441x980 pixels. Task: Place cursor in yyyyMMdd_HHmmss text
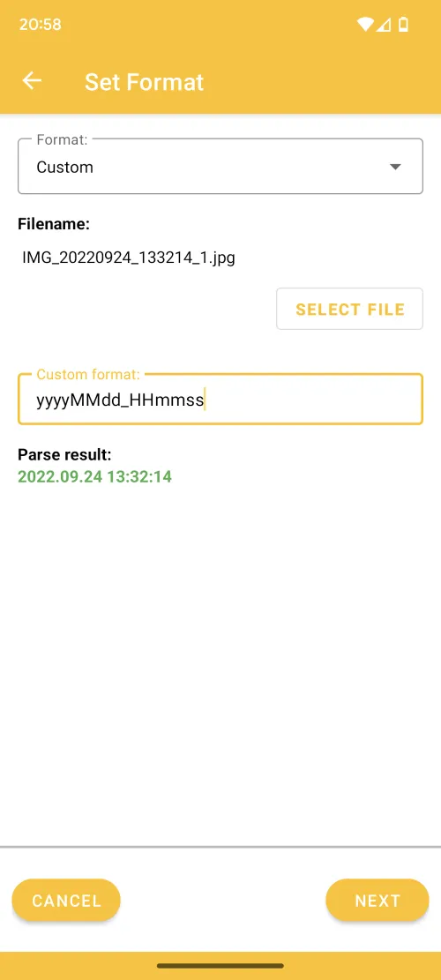120,400
